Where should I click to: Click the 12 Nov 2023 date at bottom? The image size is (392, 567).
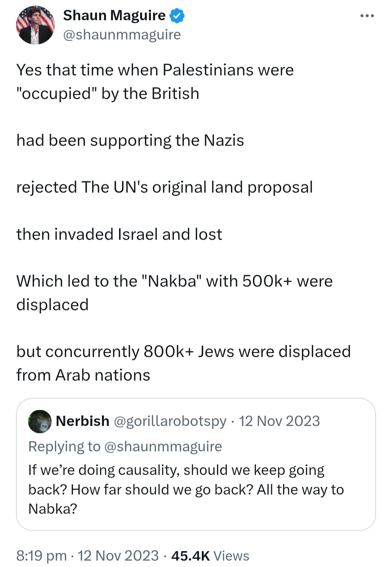118,556
